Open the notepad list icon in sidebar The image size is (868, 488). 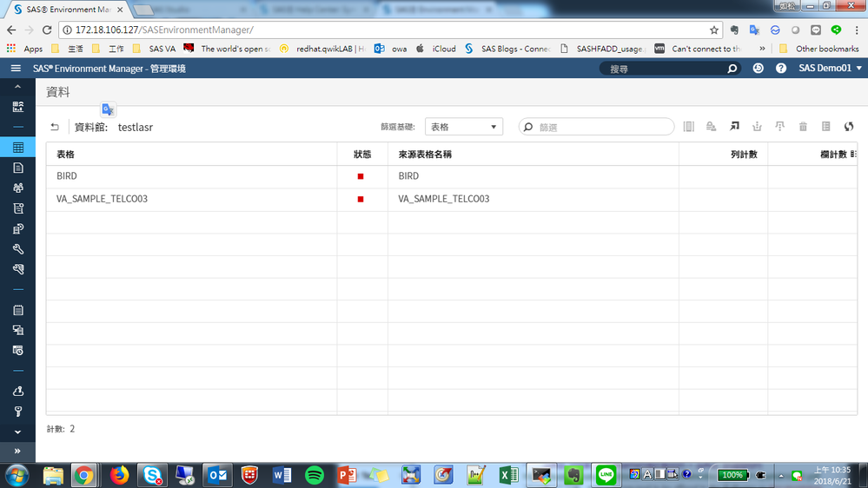tap(17, 310)
